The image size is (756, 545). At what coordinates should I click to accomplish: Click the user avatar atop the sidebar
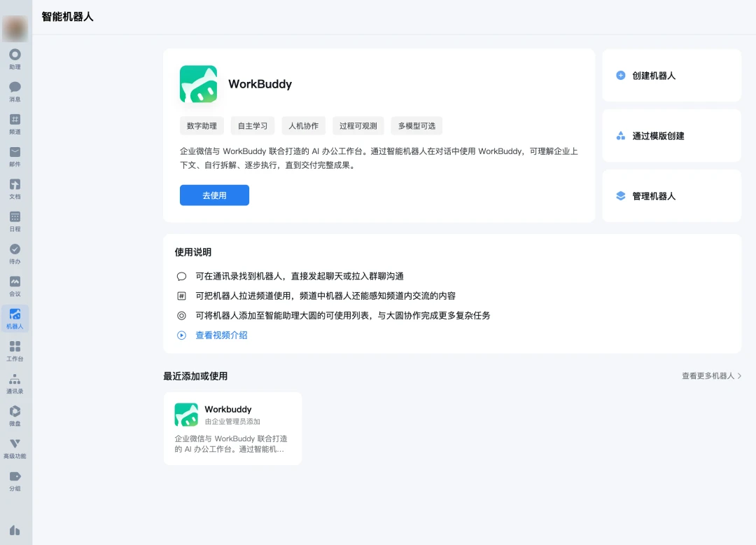pyautogui.click(x=15, y=29)
